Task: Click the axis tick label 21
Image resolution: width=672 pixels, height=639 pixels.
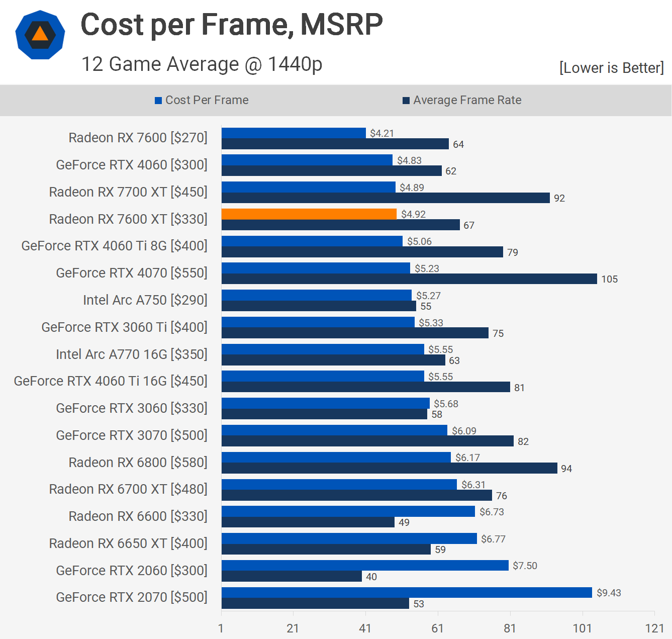Action: coord(293,628)
